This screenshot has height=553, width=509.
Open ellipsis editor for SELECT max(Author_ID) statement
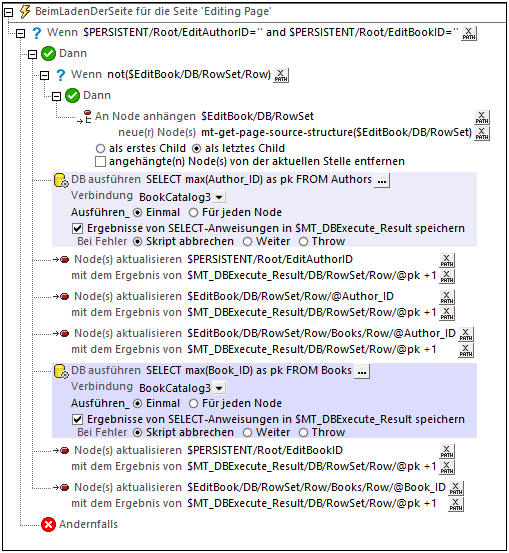tap(382, 181)
